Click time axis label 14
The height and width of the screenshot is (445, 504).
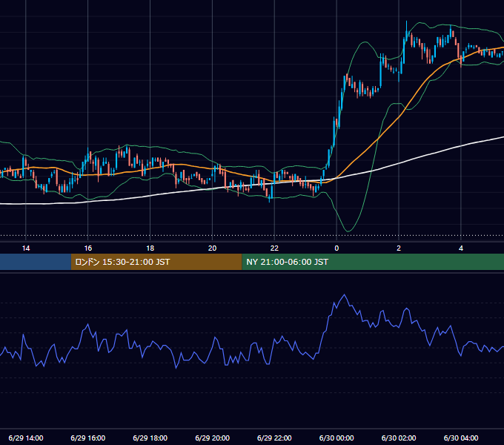click(x=26, y=248)
